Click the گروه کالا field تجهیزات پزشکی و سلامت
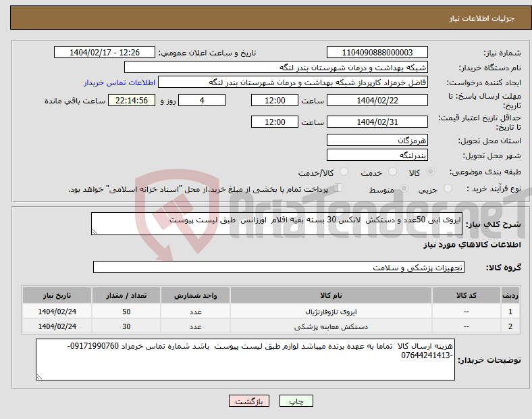The width and height of the screenshot is (532, 419). click(279, 267)
